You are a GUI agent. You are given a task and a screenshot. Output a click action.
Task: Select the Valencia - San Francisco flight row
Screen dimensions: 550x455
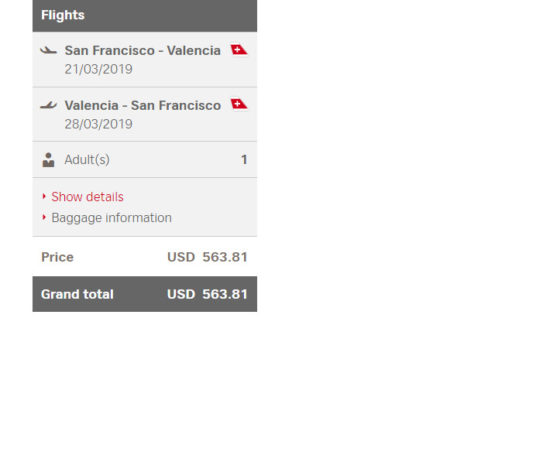[145, 114]
